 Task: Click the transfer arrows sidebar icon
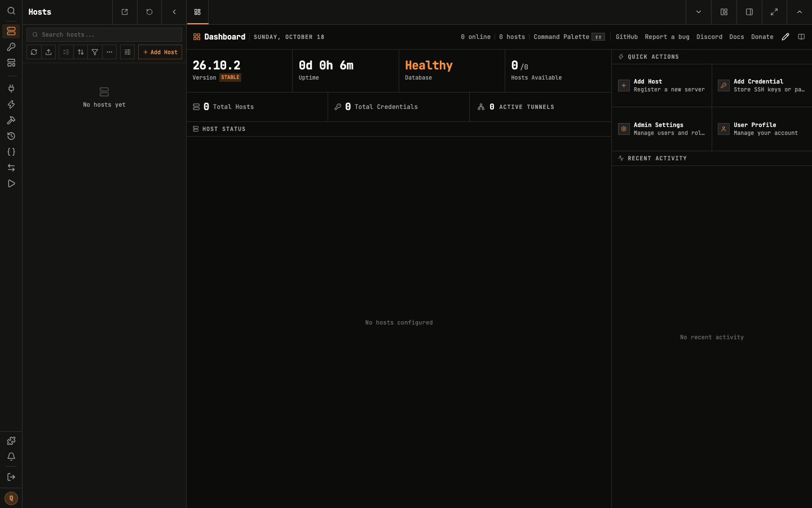click(x=11, y=168)
